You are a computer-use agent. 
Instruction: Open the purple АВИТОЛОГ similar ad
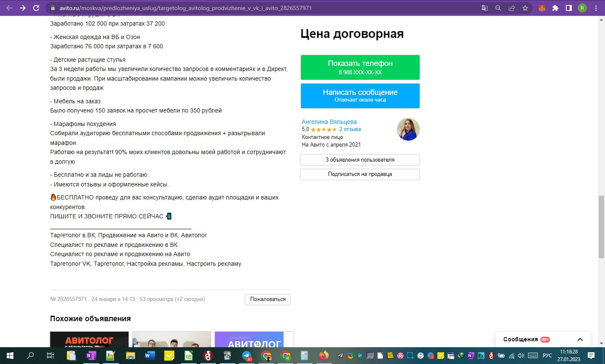tap(254, 339)
